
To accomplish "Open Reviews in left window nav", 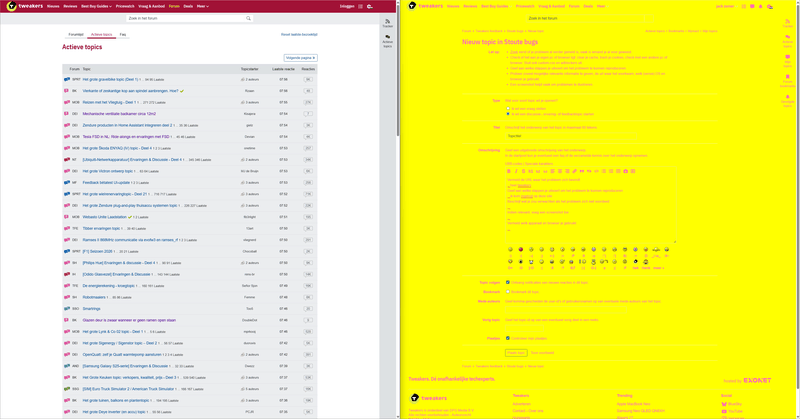I will (x=70, y=7).
